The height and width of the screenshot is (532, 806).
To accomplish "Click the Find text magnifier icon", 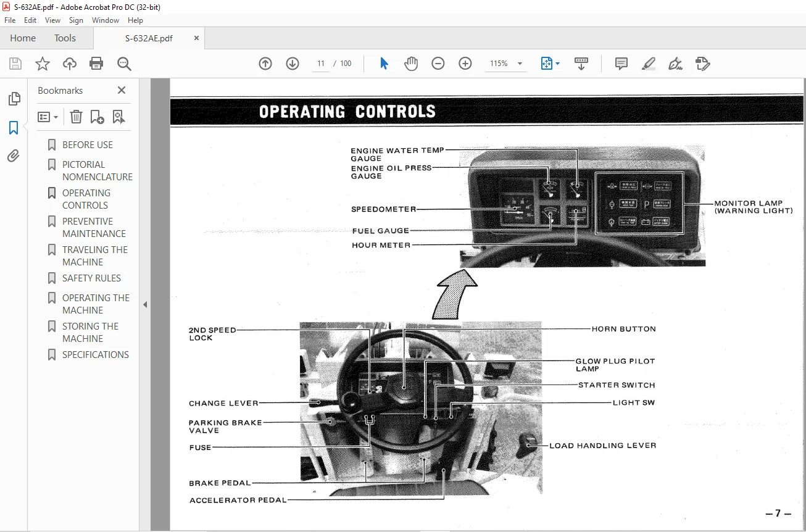I will click(124, 64).
